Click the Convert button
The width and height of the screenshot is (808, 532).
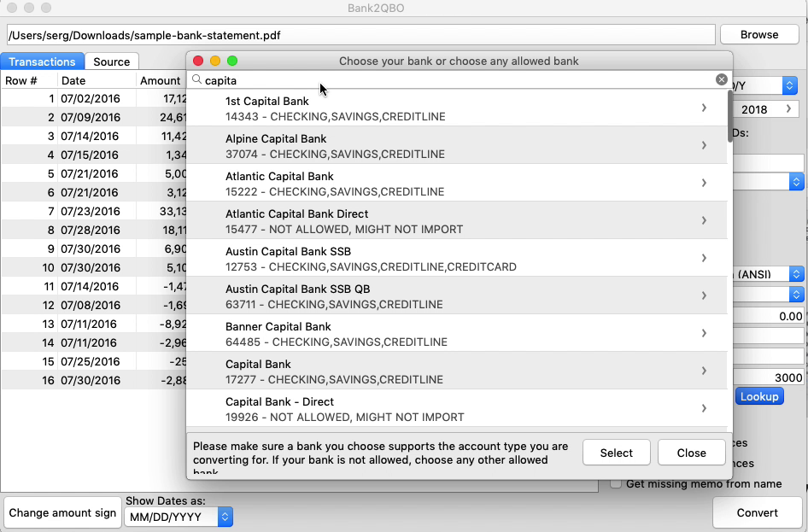(757, 512)
